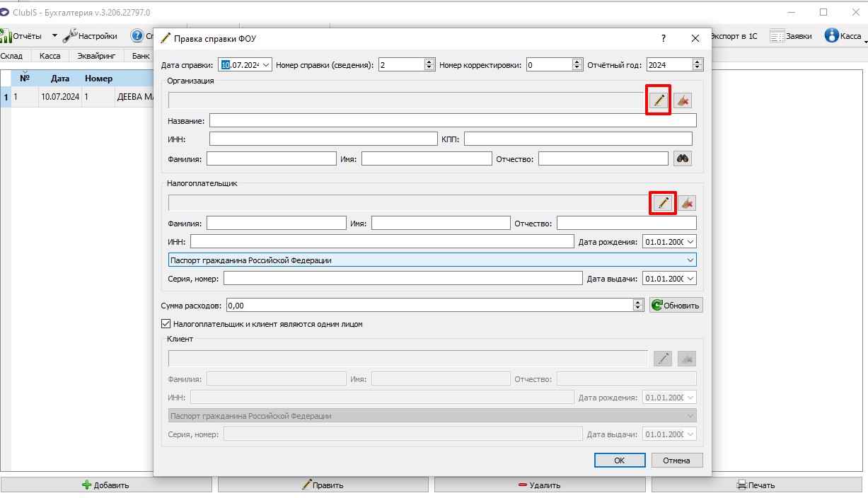Viewport: 868px width, 498px height.
Task: Click the pencil edit icon in Организация section
Action: (x=659, y=101)
